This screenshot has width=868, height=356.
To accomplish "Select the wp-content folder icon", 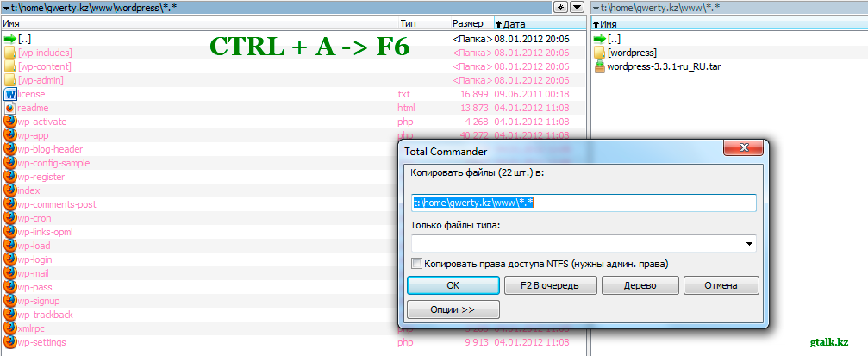I will [10, 66].
